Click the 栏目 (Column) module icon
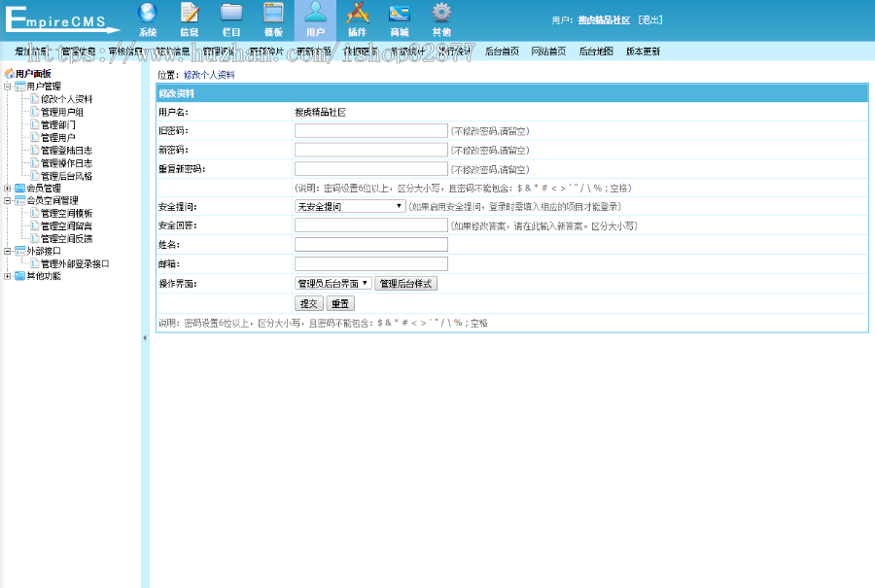 231,20
